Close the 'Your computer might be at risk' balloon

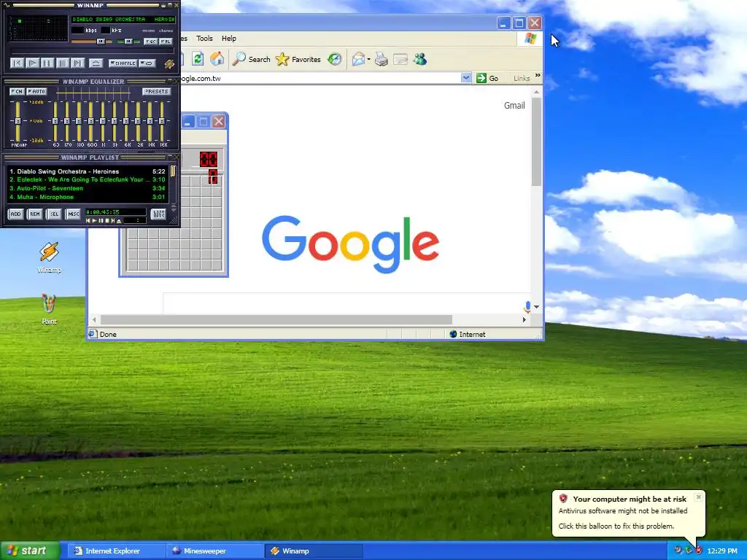pyautogui.click(x=698, y=497)
